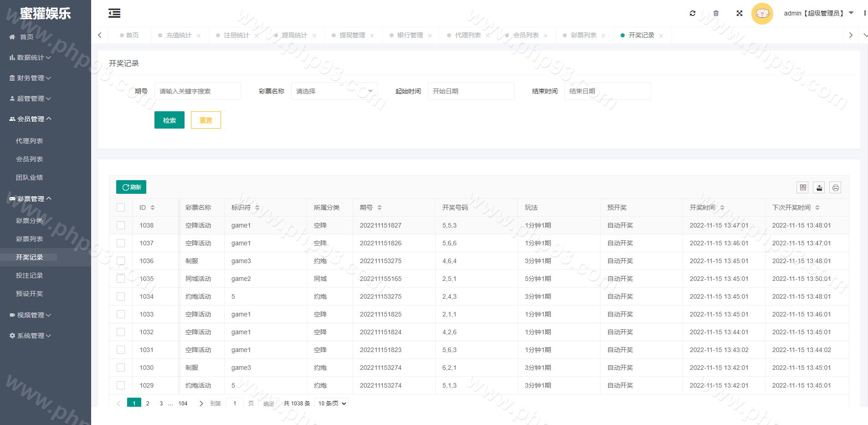Click the export table icon

click(x=819, y=187)
